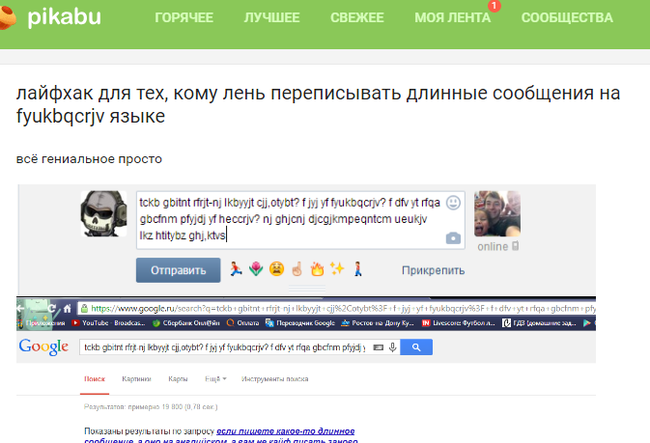Screen dimensions: 650x443
Task: Insert the running man emoji
Action: [236, 269]
